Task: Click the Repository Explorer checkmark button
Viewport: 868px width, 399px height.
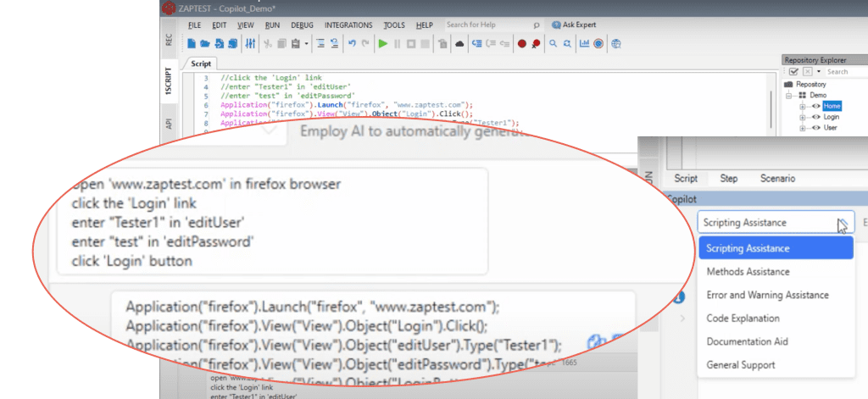Action: 793,72
